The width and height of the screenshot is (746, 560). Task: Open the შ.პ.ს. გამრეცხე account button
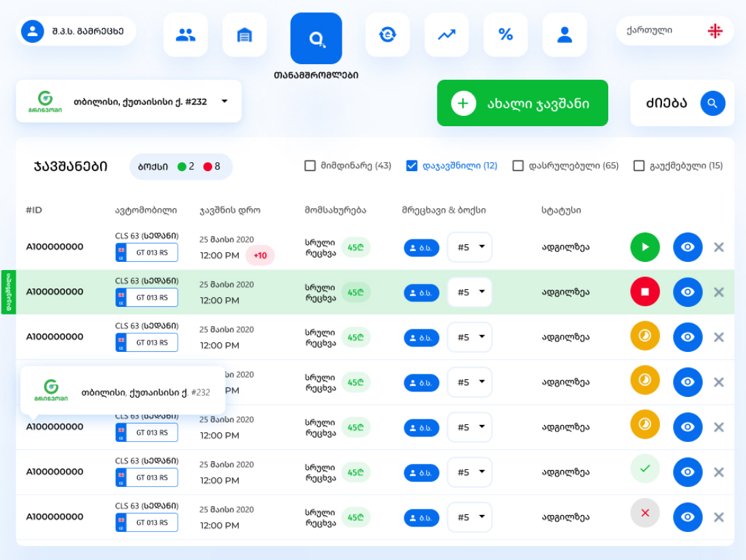76,31
